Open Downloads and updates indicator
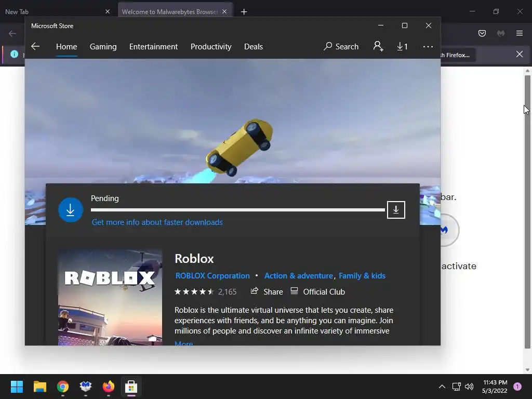 [x=403, y=46]
